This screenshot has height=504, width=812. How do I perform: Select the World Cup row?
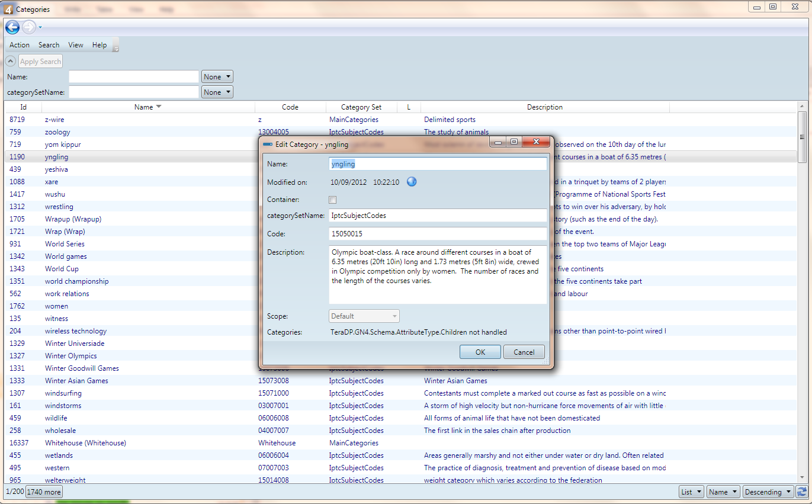pyautogui.click(x=402, y=269)
